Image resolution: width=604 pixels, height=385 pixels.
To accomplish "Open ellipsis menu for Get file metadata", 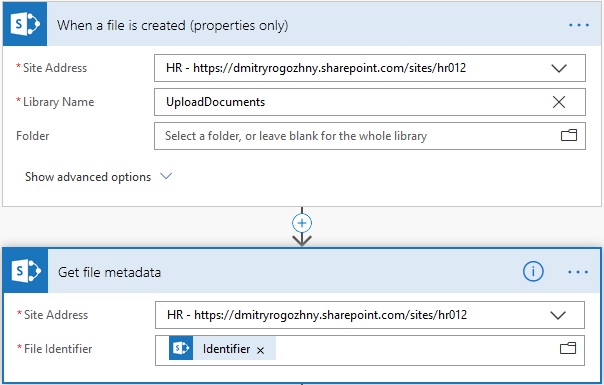I will (578, 272).
